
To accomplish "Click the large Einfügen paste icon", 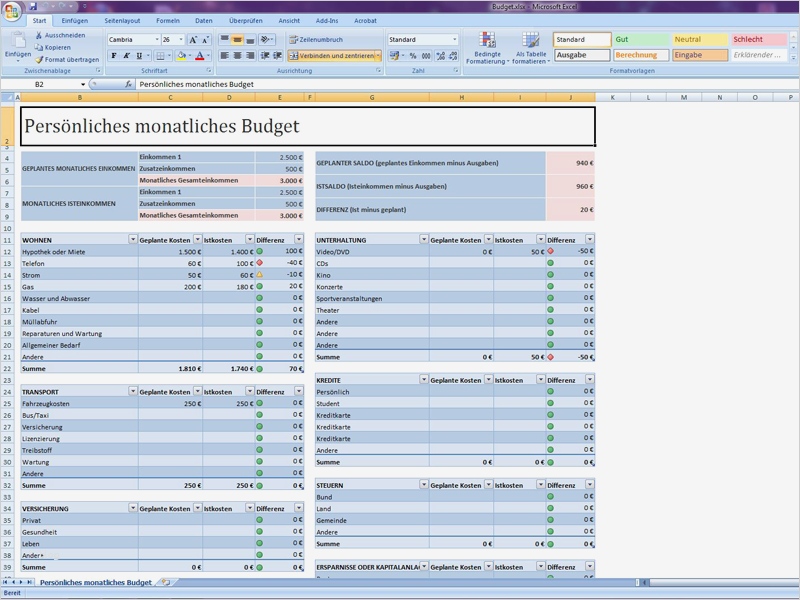I will click(x=18, y=41).
